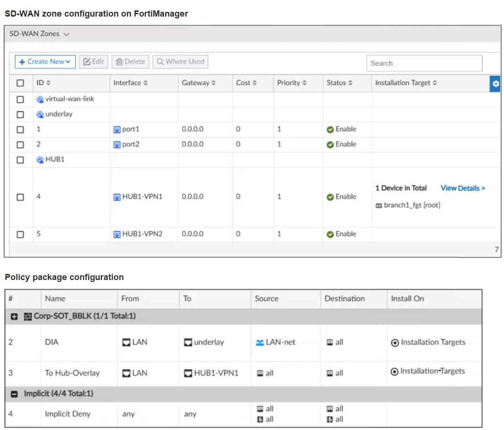Select the DIA policy name
The width and height of the screenshot is (504, 430).
point(52,342)
